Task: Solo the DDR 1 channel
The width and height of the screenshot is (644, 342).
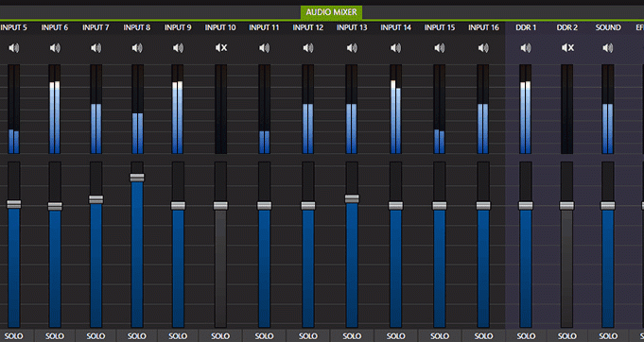Action: tap(526, 335)
